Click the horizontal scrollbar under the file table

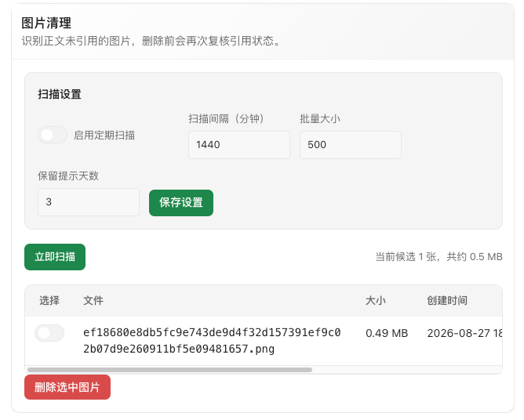point(169,370)
